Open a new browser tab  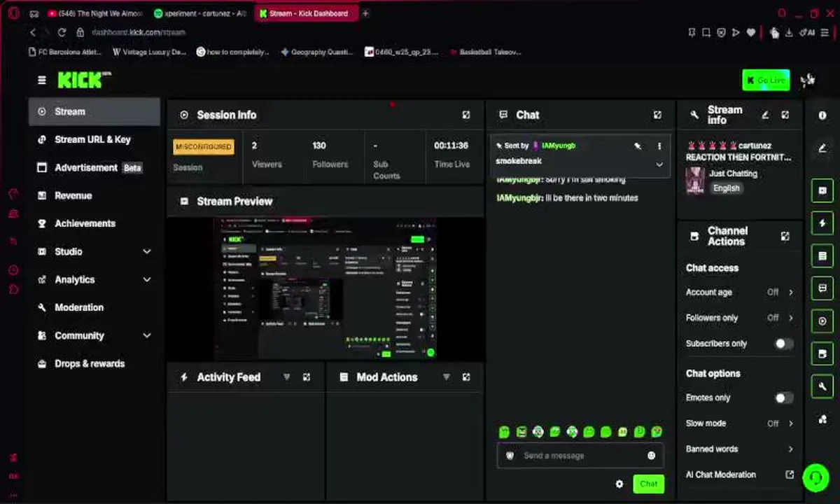[365, 13]
